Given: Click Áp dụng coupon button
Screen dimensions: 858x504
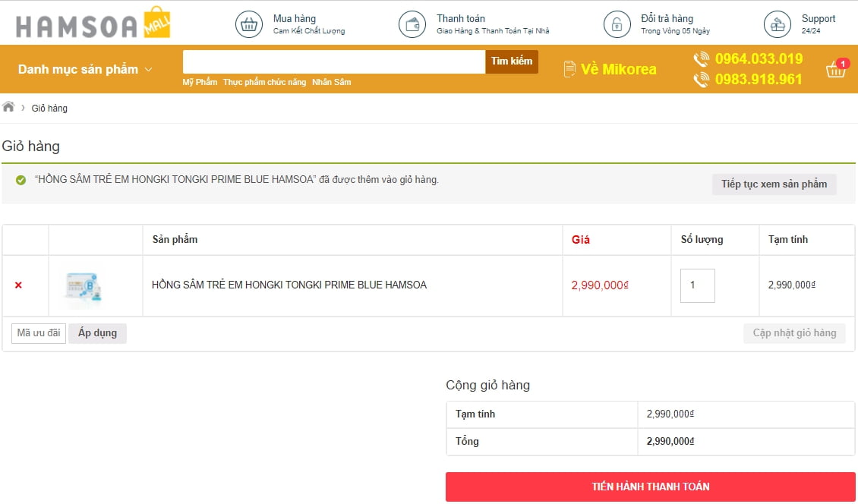Looking at the screenshot, I should (97, 333).
